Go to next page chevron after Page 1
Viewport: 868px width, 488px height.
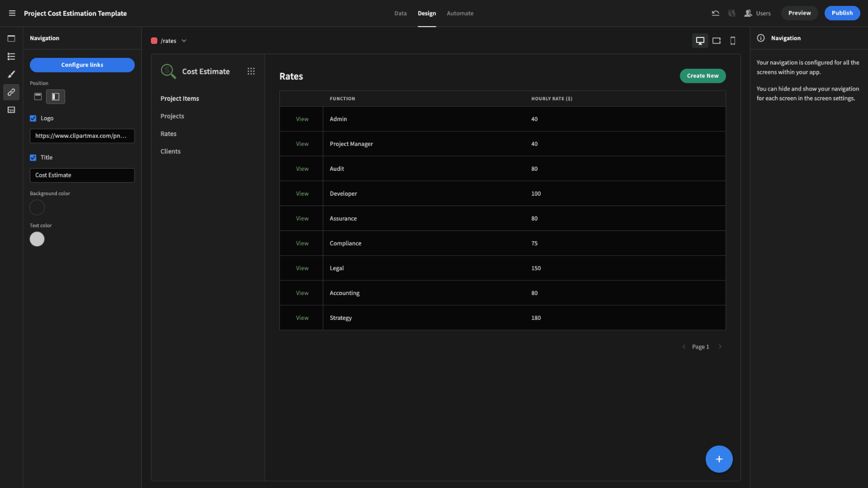pos(720,347)
